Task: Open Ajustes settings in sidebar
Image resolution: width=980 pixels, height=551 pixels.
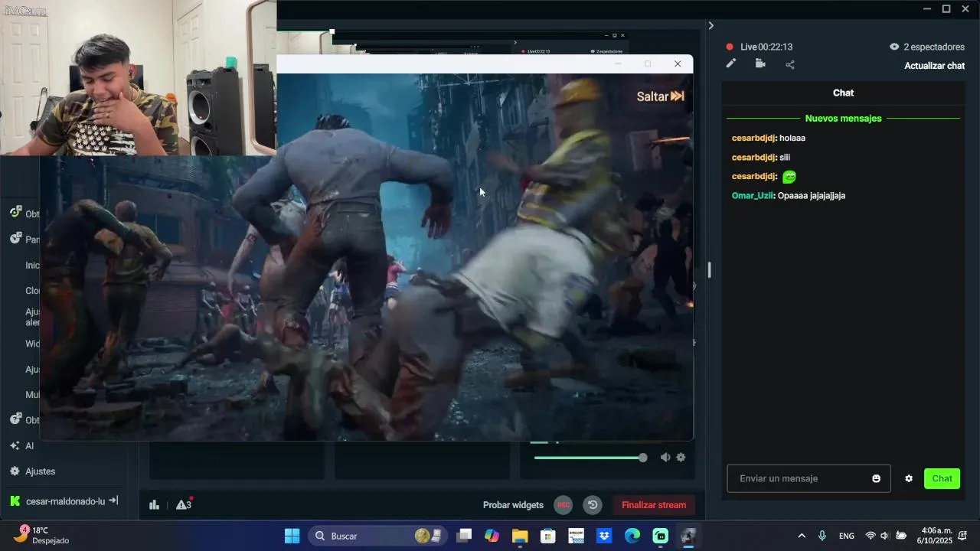Action: pyautogui.click(x=32, y=471)
